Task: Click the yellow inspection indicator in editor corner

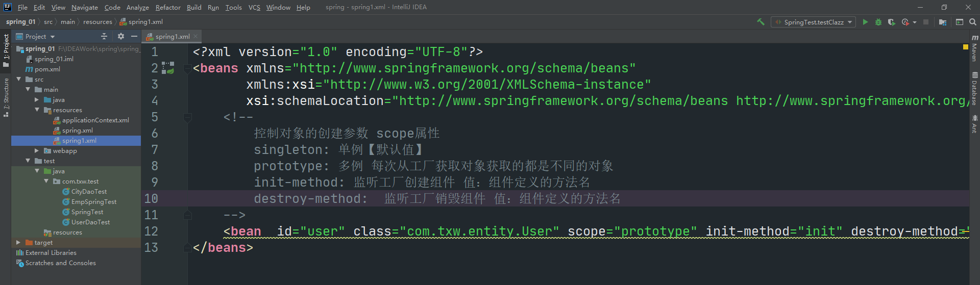Action: click(x=965, y=47)
